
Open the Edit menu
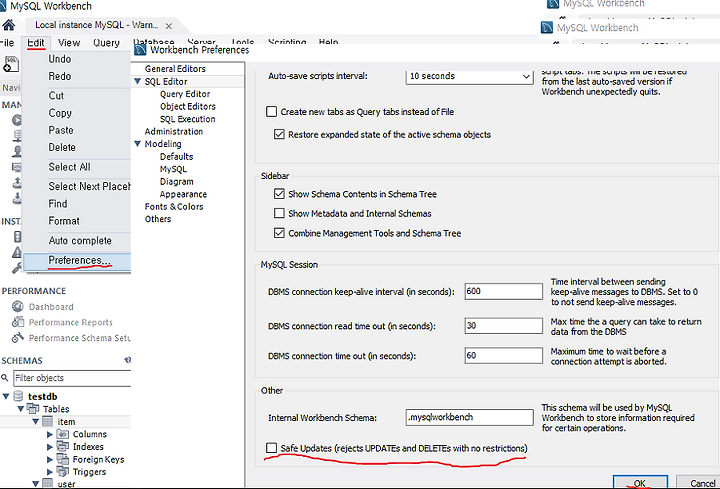[36, 43]
